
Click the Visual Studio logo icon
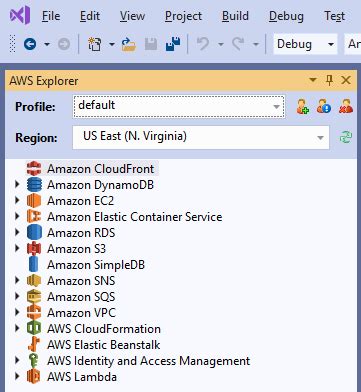pyautogui.click(x=20, y=15)
